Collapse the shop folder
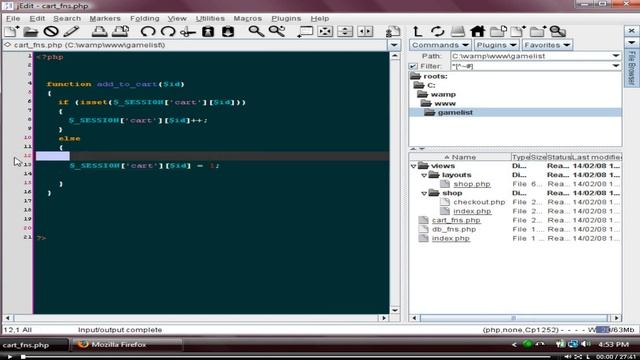This screenshot has height=360, width=640. [424, 193]
